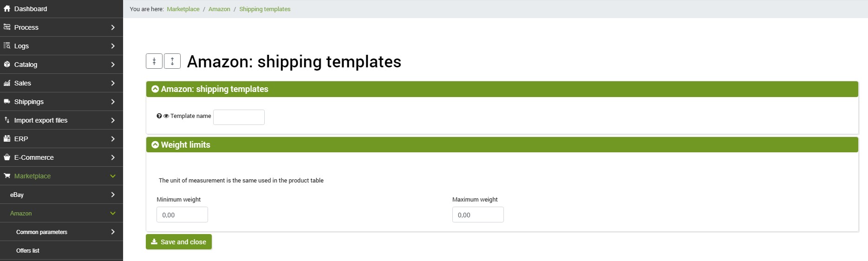The image size is (868, 261).
Task: Click the help question icon beside Template name
Action: tap(159, 116)
